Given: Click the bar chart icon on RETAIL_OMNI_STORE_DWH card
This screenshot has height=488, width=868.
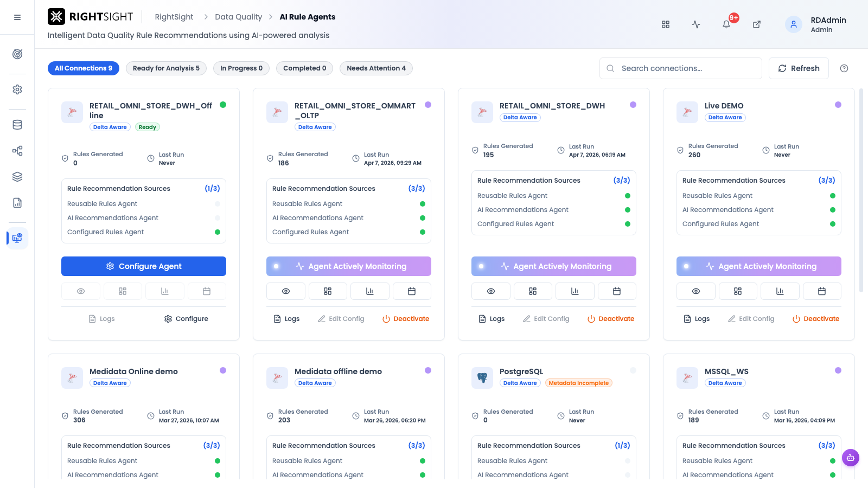Looking at the screenshot, I should (575, 291).
